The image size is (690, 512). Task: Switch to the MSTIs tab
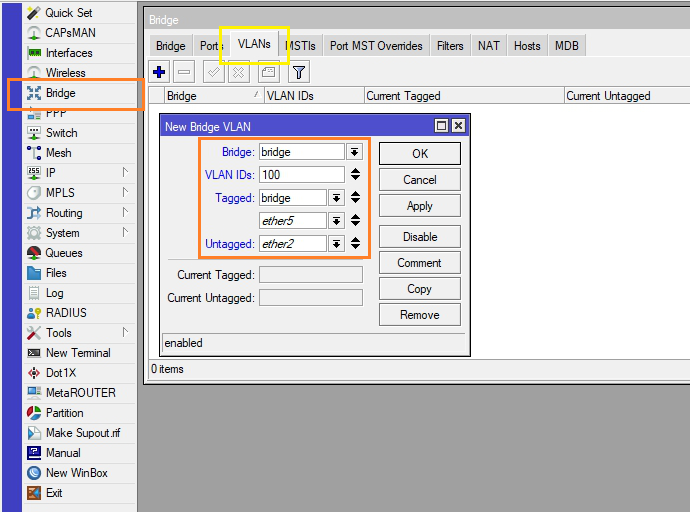click(301, 46)
